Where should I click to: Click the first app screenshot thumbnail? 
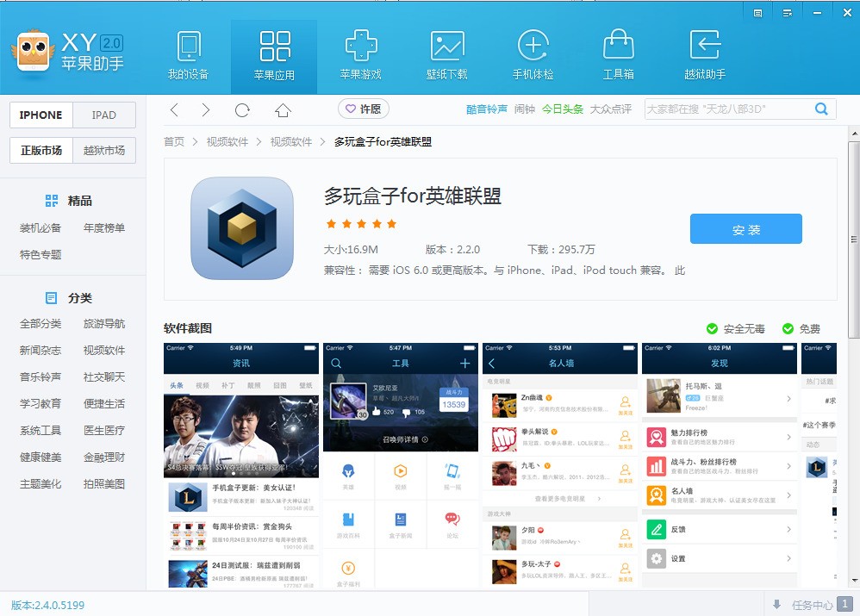pyautogui.click(x=240, y=466)
